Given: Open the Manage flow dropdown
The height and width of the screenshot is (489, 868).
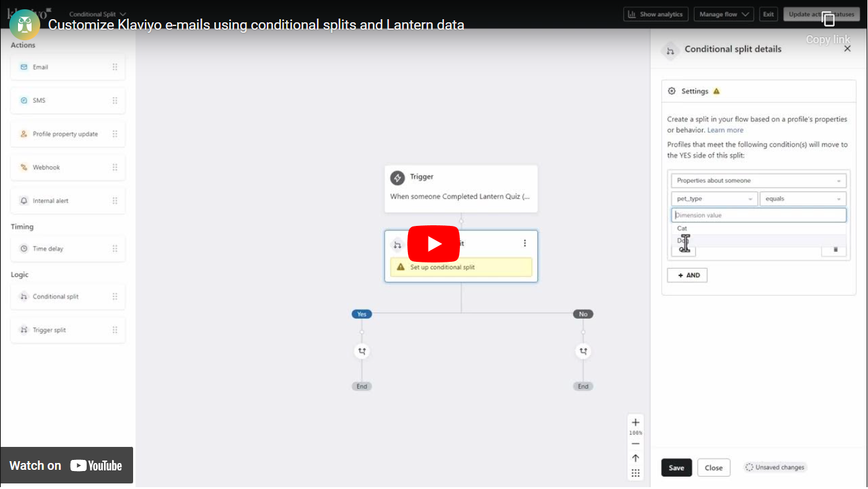Looking at the screenshot, I should [x=723, y=14].
